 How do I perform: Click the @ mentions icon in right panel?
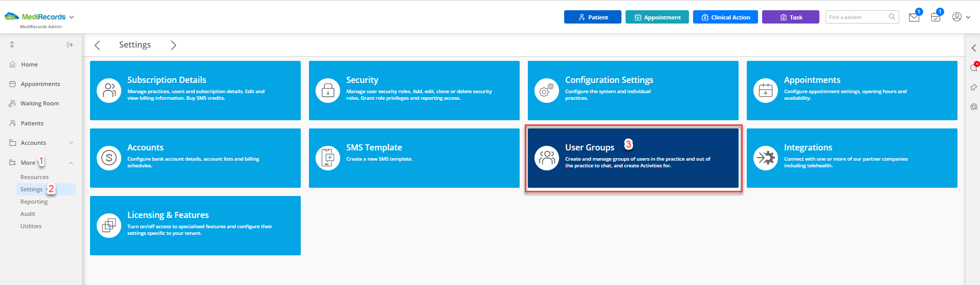(973, 107)
